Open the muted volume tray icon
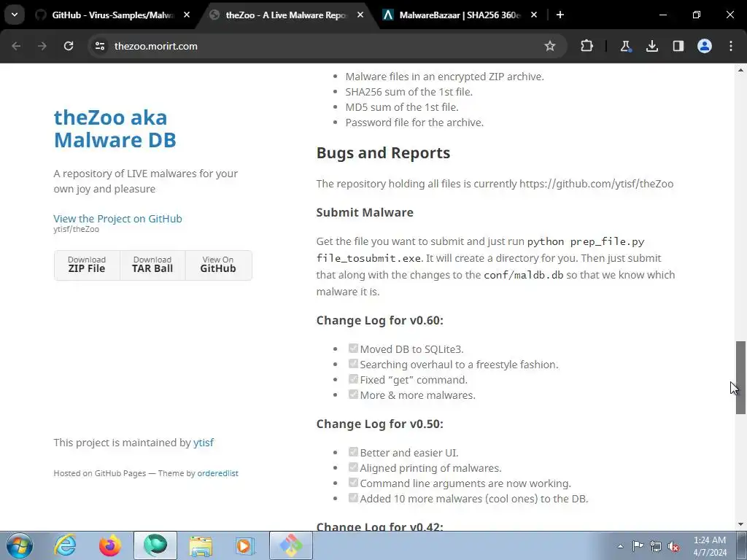The height and width of the screenshot is (560, 747). 673,546
